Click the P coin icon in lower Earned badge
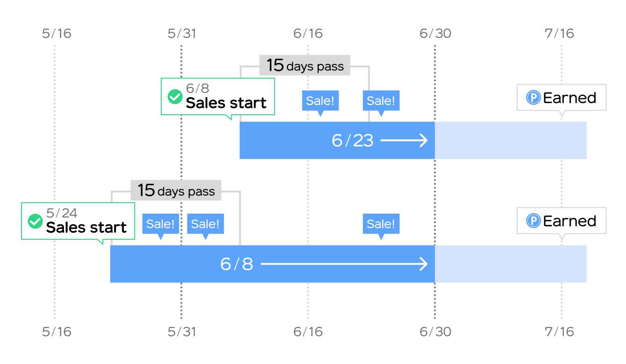The image size is (626, 364). click(x=533, y=221)
